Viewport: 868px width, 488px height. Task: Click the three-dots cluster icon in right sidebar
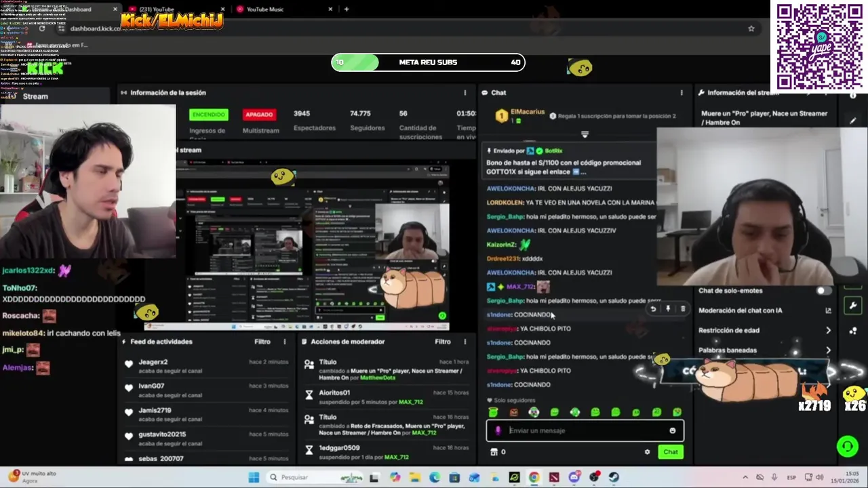point(852,331)
